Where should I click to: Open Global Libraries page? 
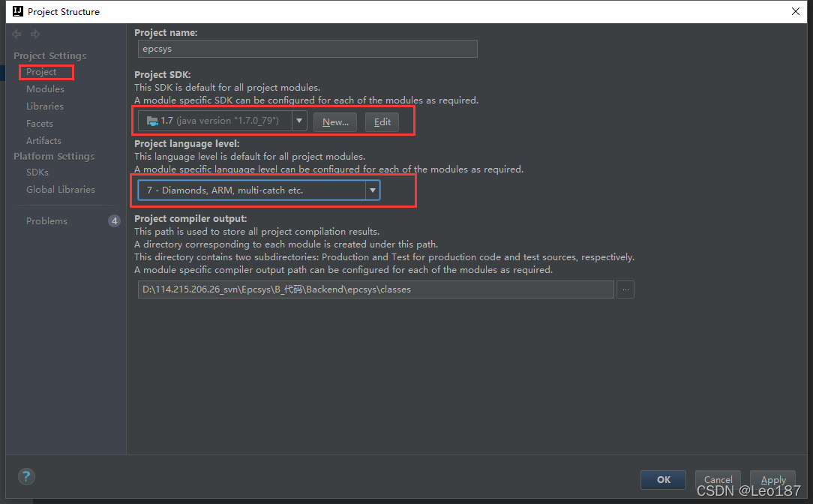61,189
